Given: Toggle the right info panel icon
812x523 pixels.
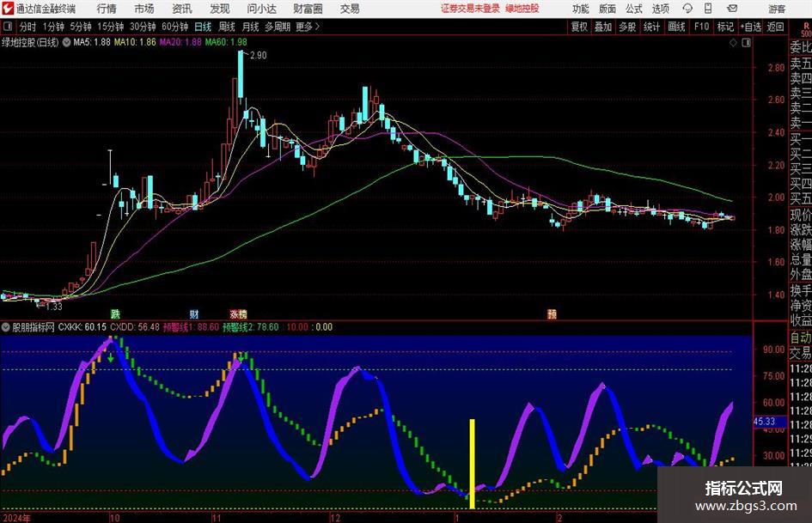Looking at the screenshot, I should (746, 43).
